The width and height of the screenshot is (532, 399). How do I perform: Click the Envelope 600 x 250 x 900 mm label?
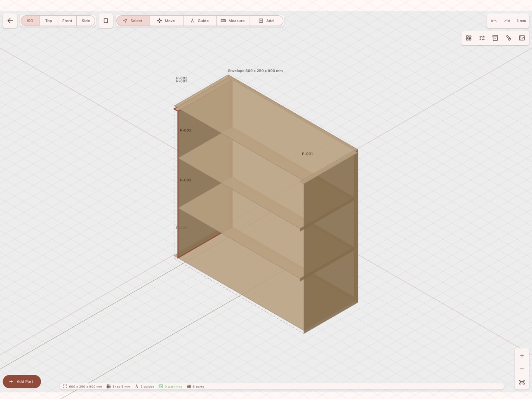tap(255, 71)
